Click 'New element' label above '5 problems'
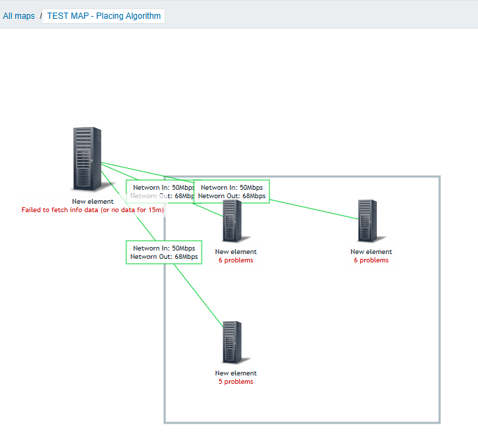The width and height of the screenshot is (478, 448). coord(236,373)
